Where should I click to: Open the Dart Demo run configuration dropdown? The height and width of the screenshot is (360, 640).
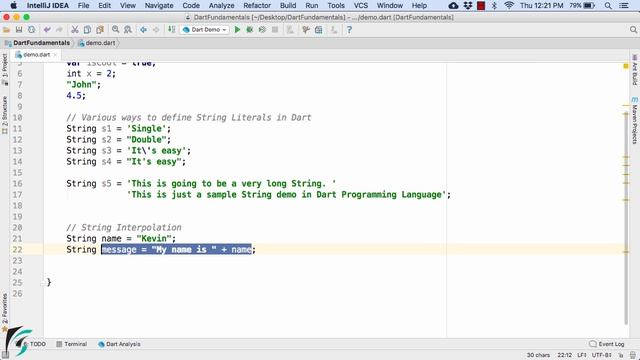(x=204, y=30)
